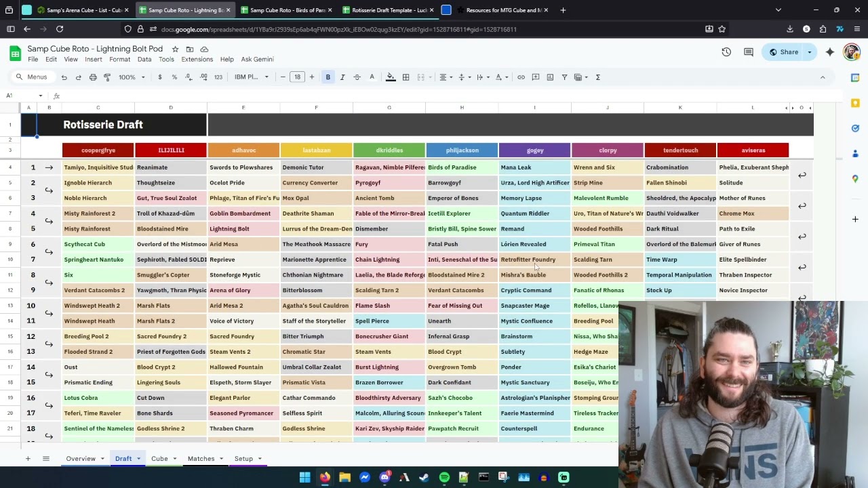Image resolution: width=868 pixels, height=488 pixels.
Task: Select the Reanimate cell
Action: point(171,167)
